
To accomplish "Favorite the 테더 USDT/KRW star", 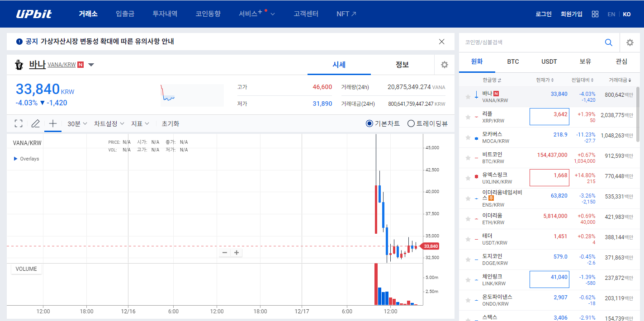I will click(x=468, y=239).
